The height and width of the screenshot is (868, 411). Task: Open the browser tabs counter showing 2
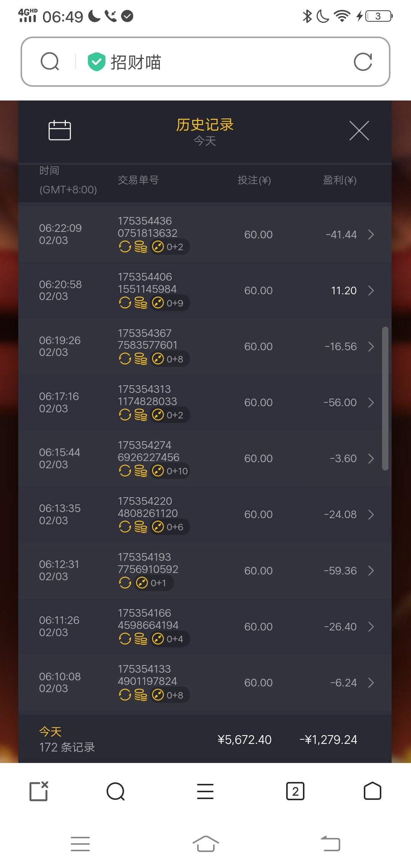[295, 791]
